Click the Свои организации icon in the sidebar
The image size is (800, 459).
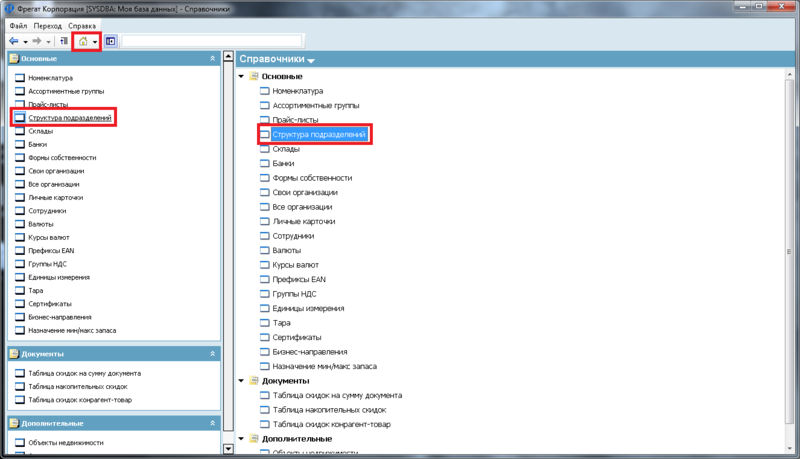click(x=20, y=171)
